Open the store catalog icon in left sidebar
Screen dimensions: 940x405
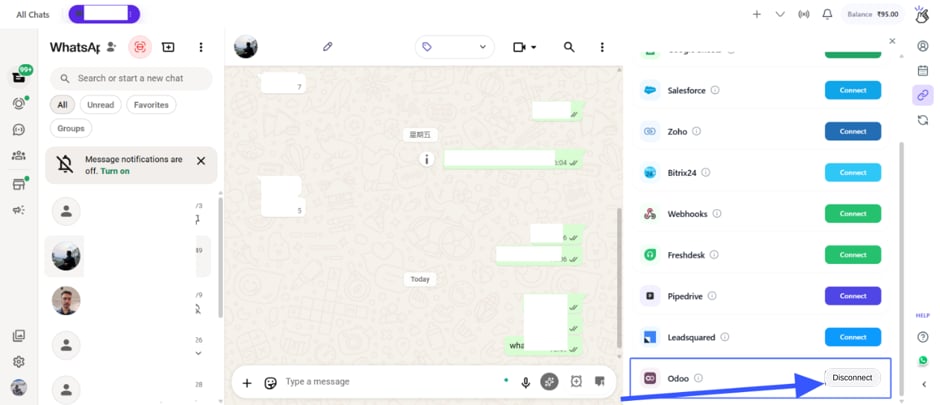(19, 185)
